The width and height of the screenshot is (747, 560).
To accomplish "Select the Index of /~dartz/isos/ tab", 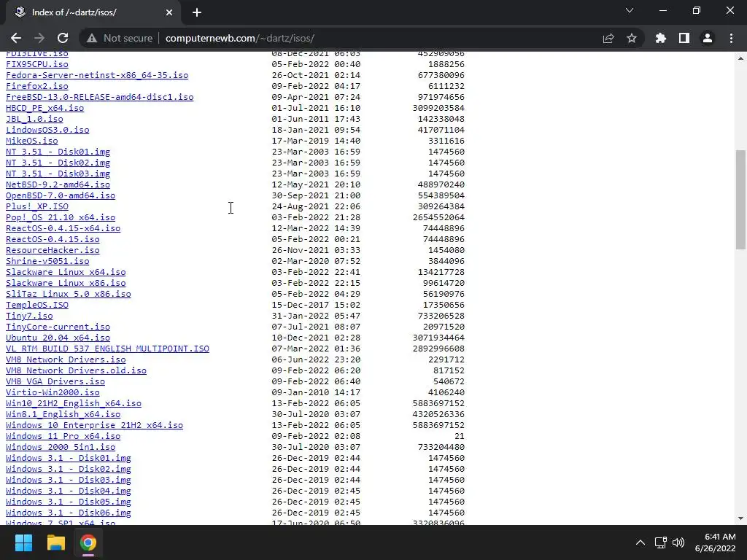I will [93, 12].
